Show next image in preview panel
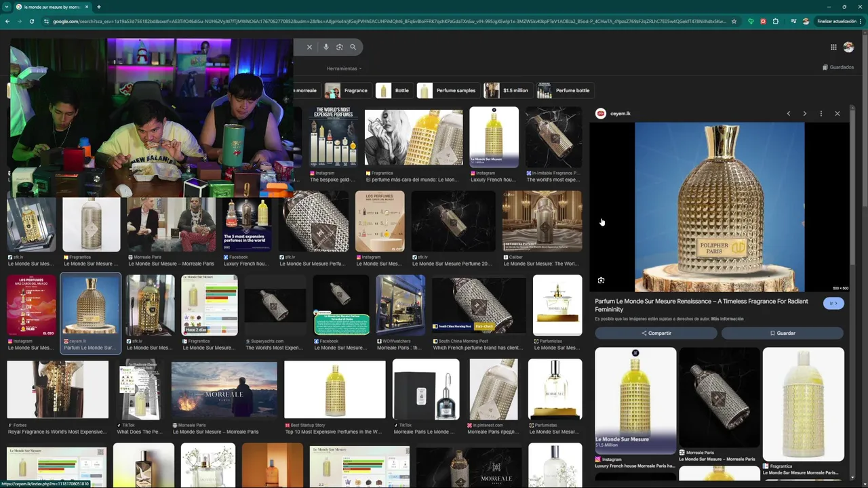Image resolution: width=868 pixels, height=488 pixels. point(804,113)
